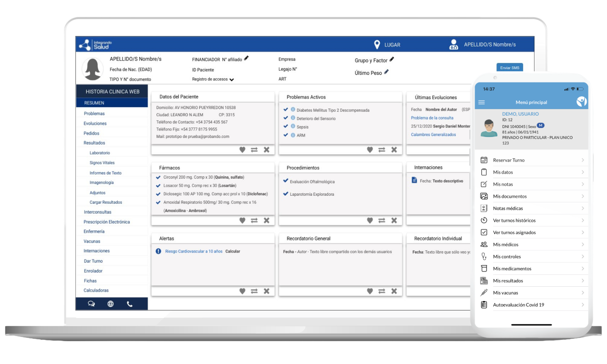Viewport: 607px width, 364px height.
Task: Click the pencil icon next to FINANCIADOR N° afiliado
Action: [x=246, y=58]
